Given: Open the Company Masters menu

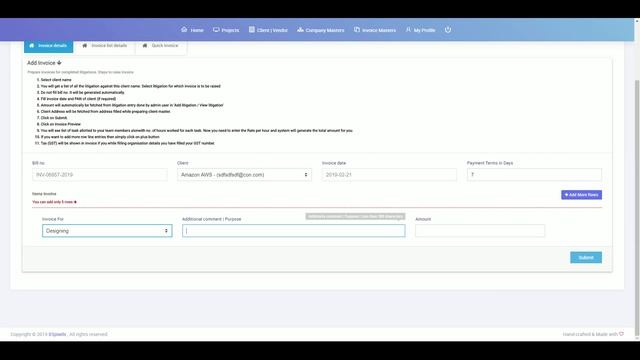Looking at the screenshot, I should pyautogui.click(x=321, y=30).
